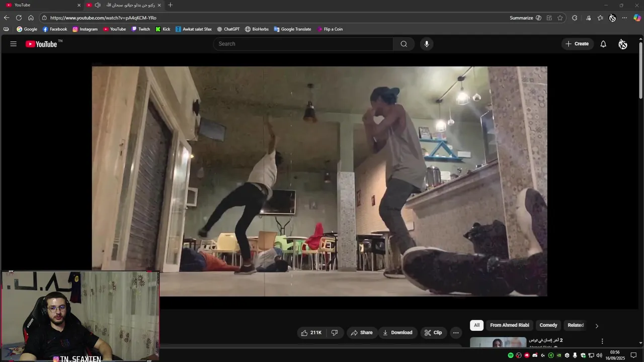644x362 pixels.
Task: Open the Google Translate bookmark
Action: tap(292, 29)
